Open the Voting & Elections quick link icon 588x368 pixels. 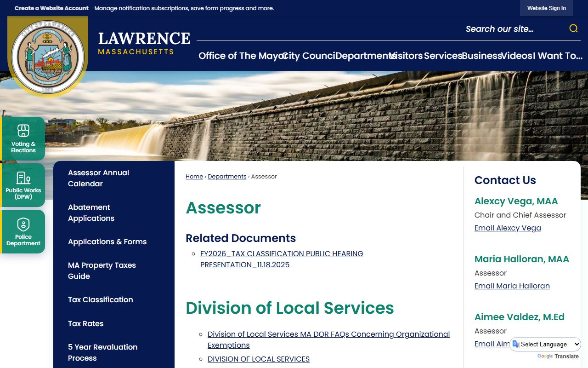point(23,138)
